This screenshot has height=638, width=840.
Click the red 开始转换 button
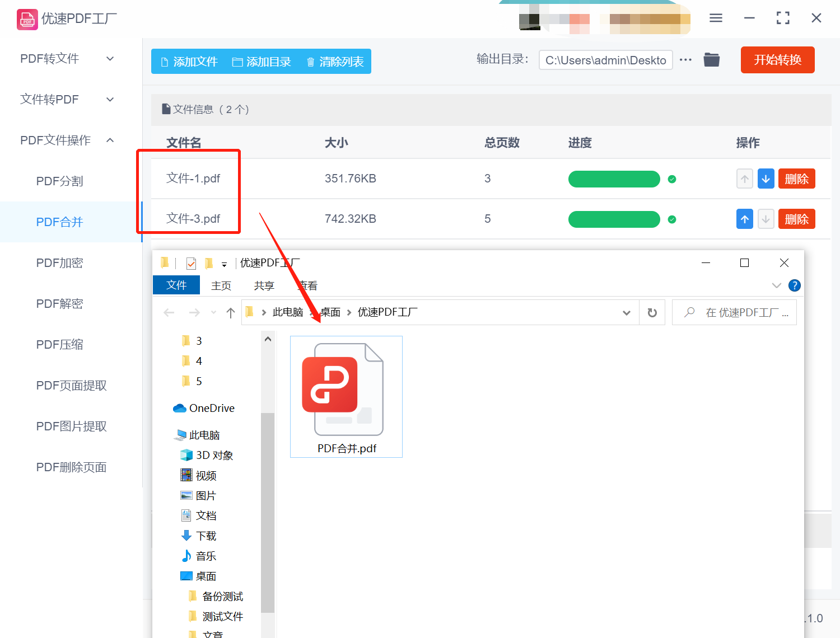point(777,60)
